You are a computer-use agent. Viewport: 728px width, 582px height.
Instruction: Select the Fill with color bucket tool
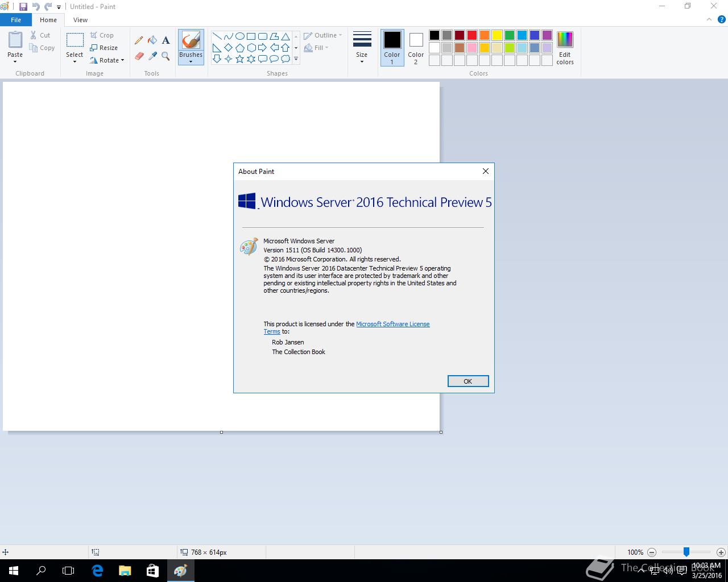click(152, 40)
